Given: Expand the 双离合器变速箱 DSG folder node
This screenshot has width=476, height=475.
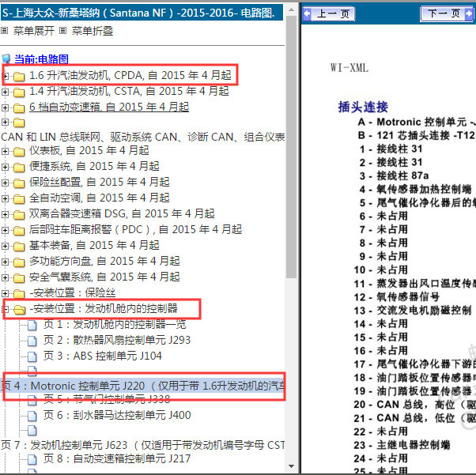Looking at the screenshot, I should pyautogui.click(x=5, y=214).
